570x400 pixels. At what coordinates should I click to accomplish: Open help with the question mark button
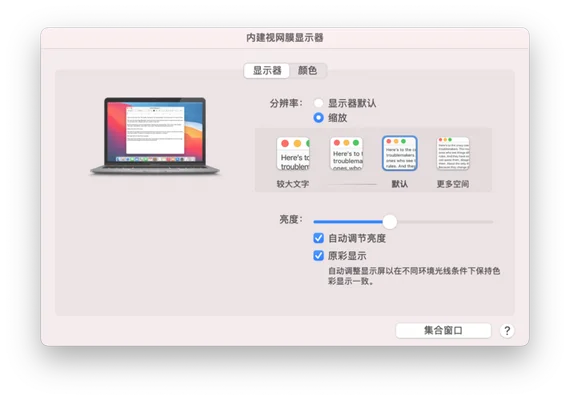point(507,331)
